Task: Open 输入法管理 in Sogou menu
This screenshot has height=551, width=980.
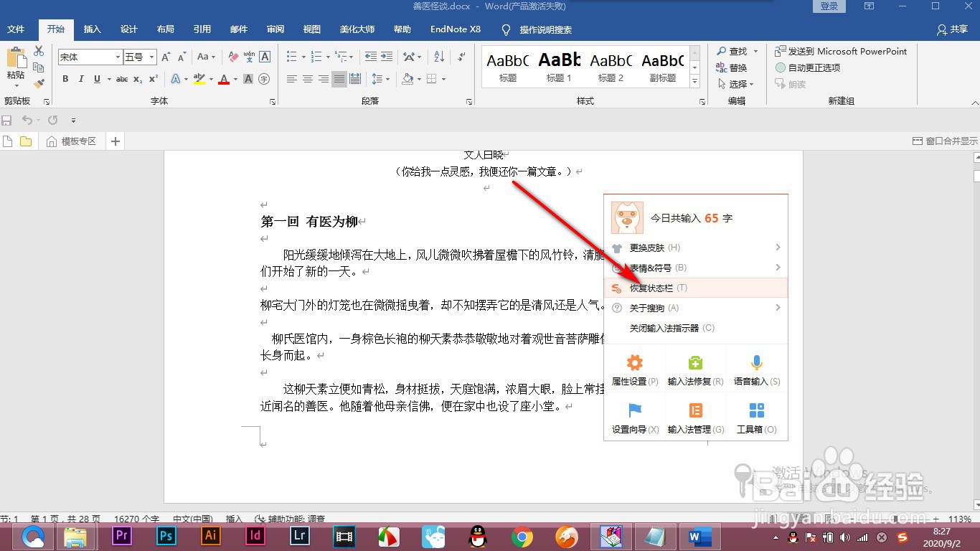Action: pos(695,418)
